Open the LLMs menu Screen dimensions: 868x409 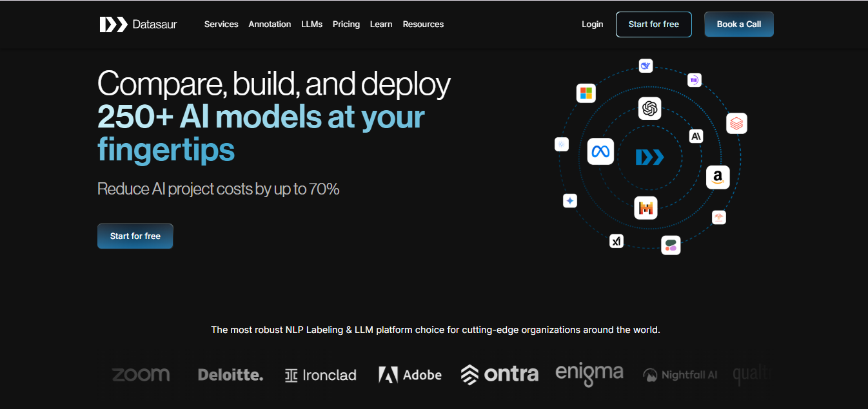[311, 24]
